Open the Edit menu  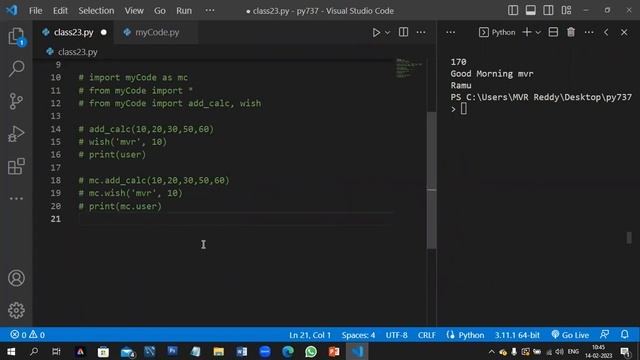click(60, 11)
